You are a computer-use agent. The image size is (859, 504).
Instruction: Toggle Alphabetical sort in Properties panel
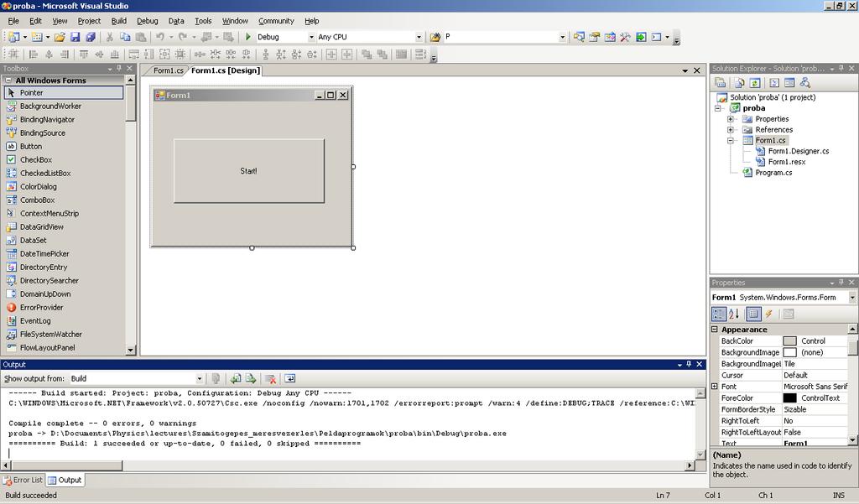[734, 314]
